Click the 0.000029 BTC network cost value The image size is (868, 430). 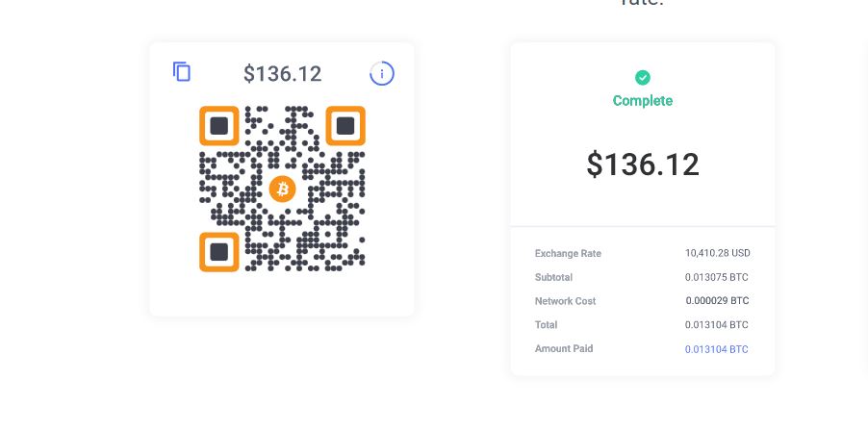click(x=717, y=300)
